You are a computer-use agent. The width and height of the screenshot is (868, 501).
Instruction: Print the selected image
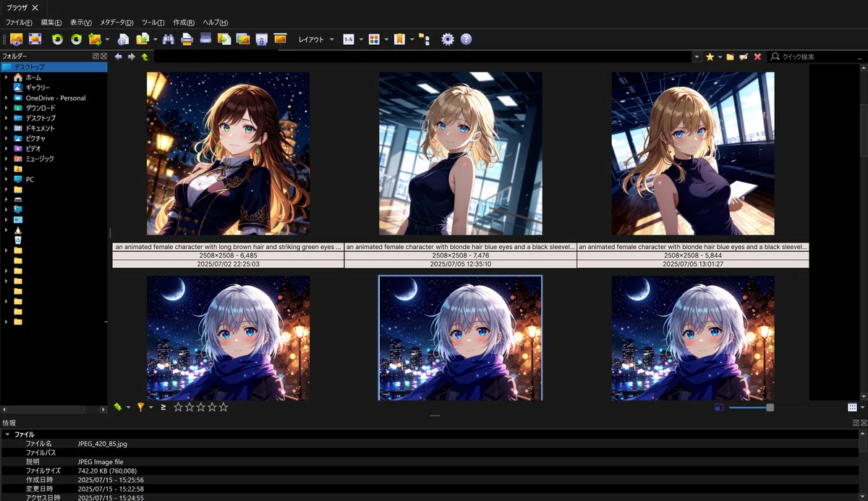[187, 39]
